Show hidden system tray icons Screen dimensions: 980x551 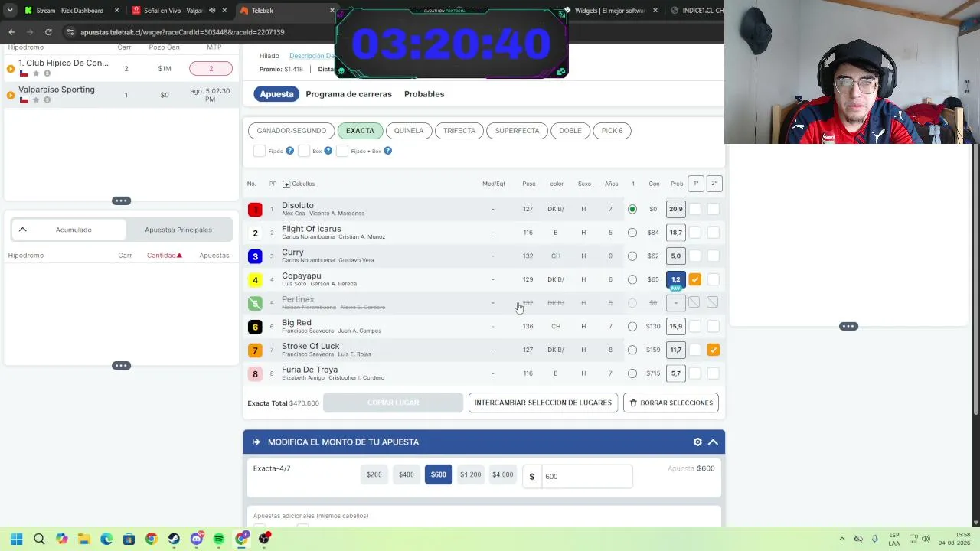tap(842, 539)
